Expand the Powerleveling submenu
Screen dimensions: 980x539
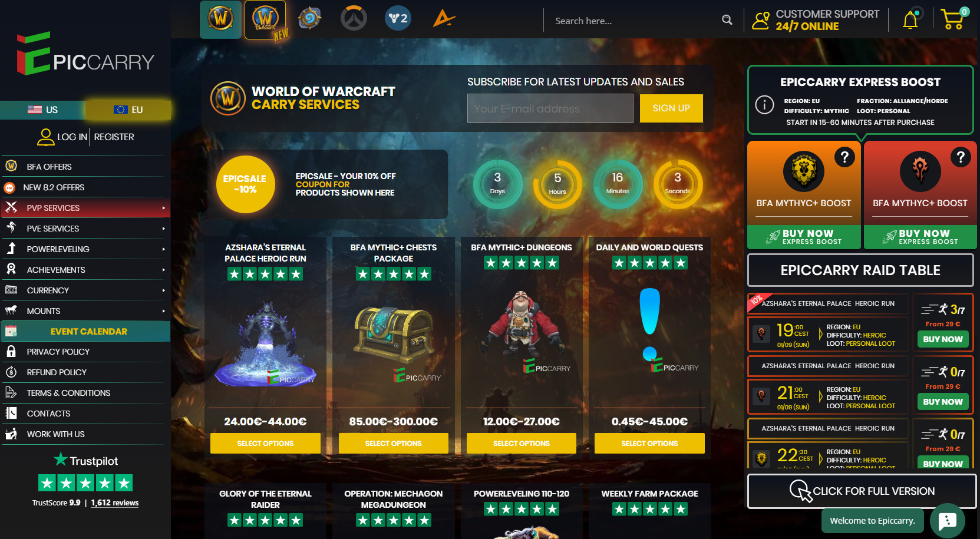(x=163, y=249)
